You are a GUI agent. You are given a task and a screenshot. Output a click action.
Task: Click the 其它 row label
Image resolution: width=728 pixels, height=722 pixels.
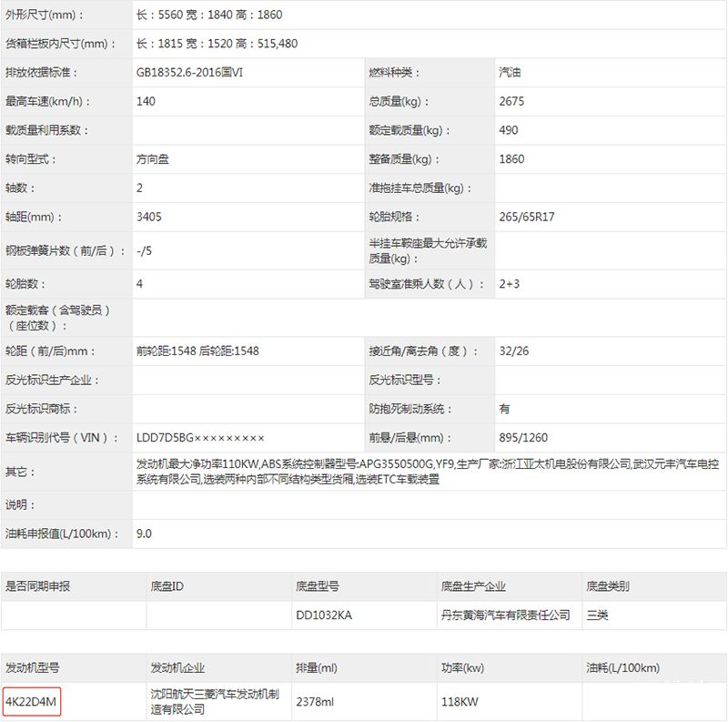(x=20, y=472)
